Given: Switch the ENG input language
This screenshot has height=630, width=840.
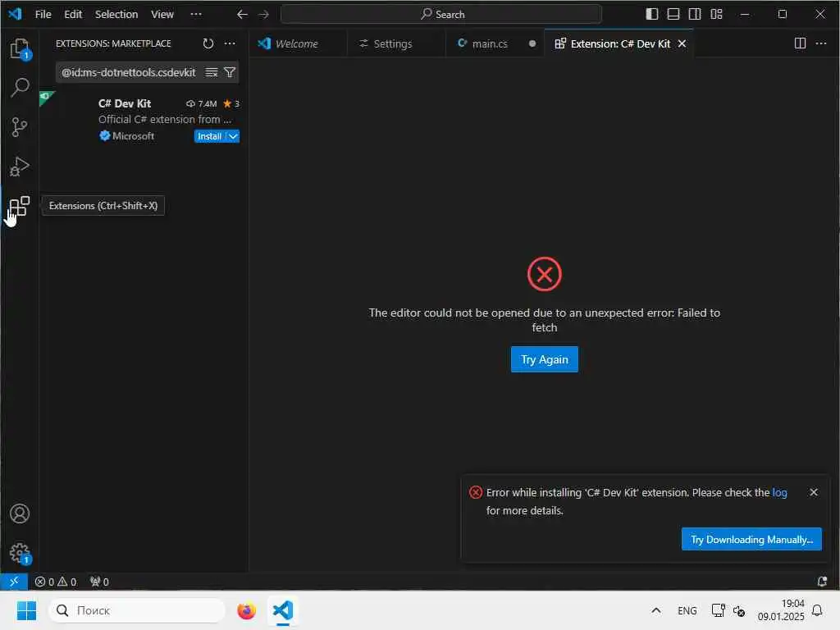Looking at the screenshot, I should coord(687,610).
